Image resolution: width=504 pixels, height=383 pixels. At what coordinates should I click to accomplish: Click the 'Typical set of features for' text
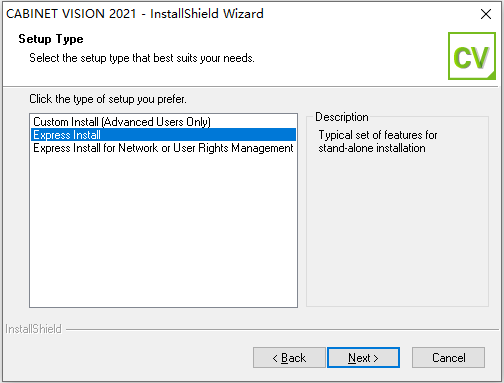pyautogui.click(x=378, y=135)
